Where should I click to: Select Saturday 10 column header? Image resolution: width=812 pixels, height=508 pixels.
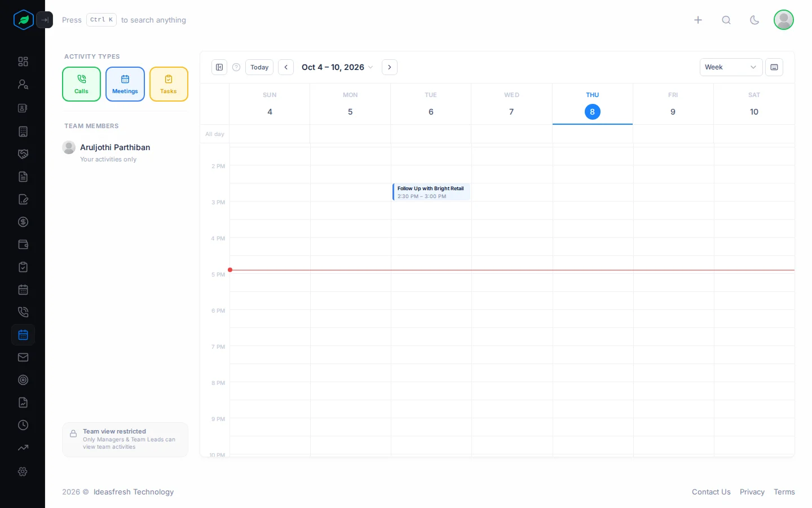coord(754,104)
